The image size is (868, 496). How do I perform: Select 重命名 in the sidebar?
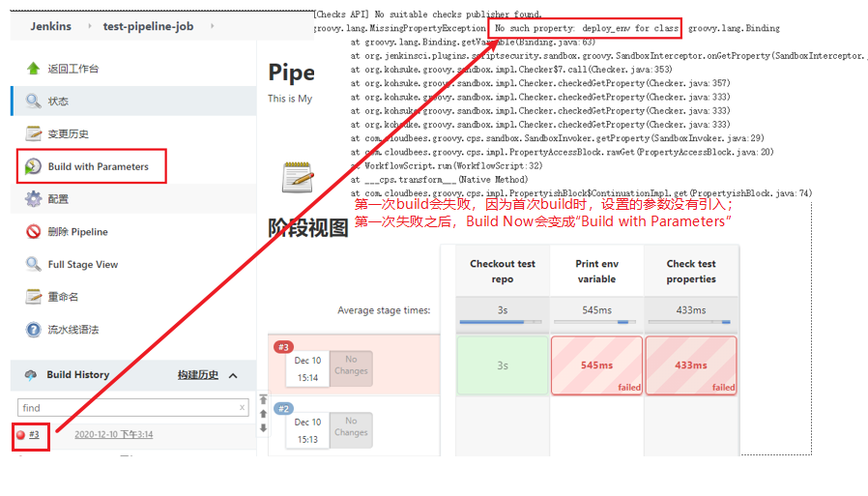(x=63, y=297)
